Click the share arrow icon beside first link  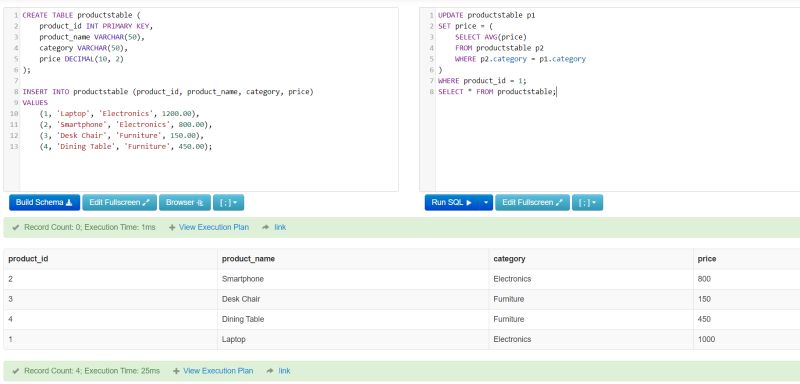[x=265, y=227]
